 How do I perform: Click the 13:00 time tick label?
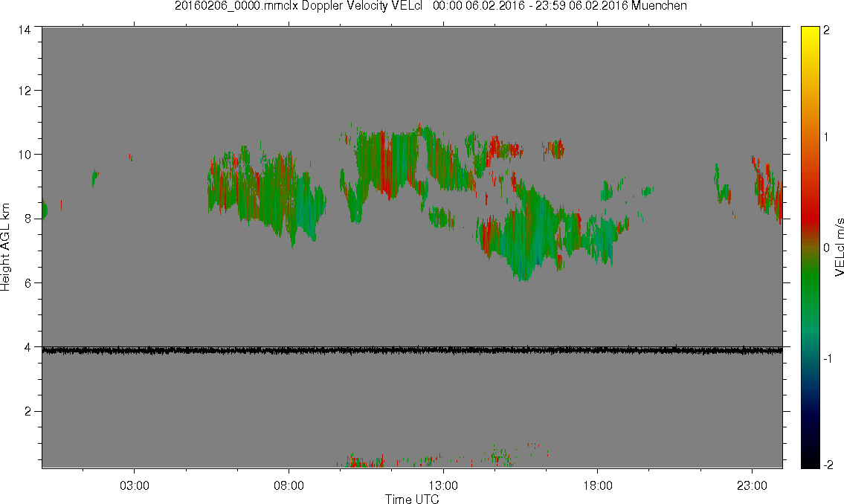(443, 485)
